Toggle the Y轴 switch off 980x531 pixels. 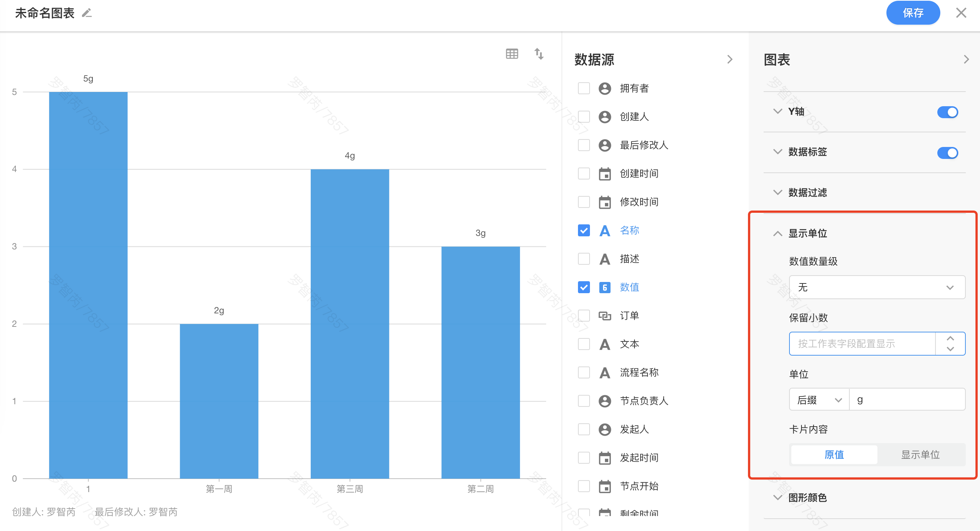pos(947,112)
